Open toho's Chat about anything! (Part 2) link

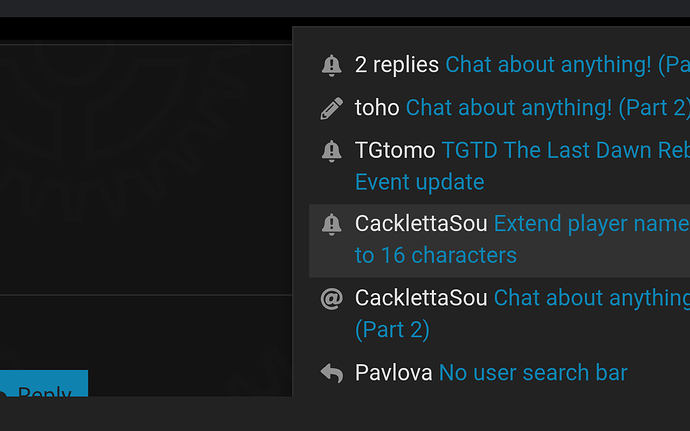click(547, 108)
